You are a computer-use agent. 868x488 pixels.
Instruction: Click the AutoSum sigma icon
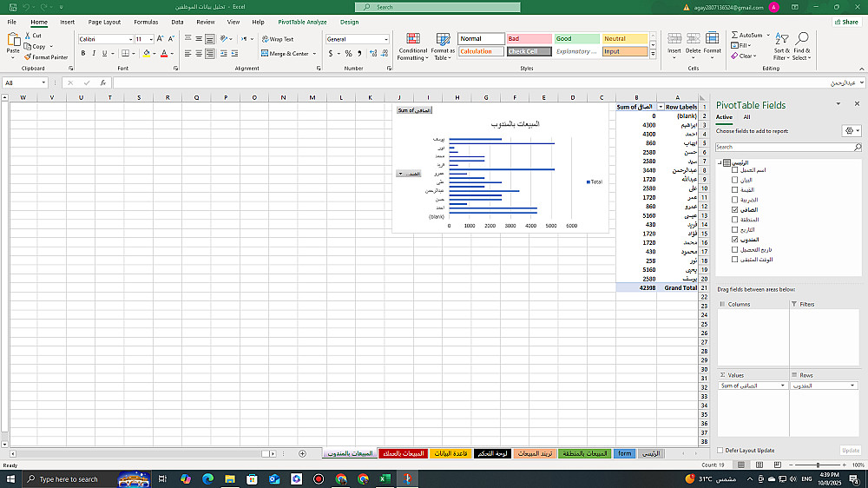[734, 35]
